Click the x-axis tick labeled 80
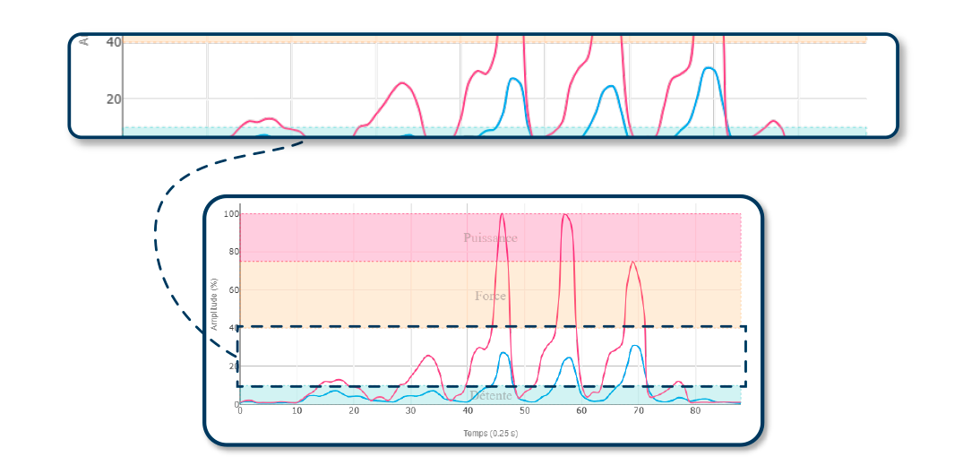 (695, 410)
